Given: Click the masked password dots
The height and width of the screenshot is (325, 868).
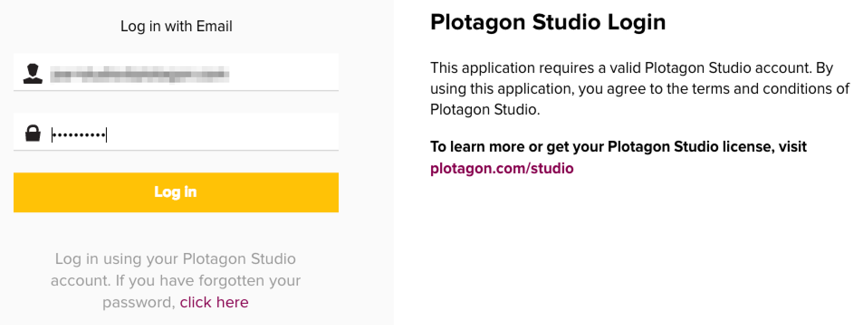Looking at the screenshot, I should pyautogui.click(x=79, y=134).
